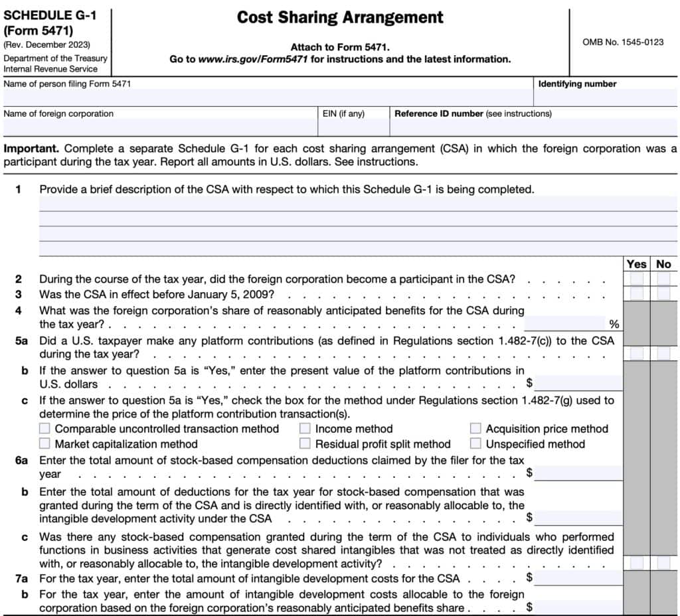Check the No box for question 2
The image size is (680, 616).
pos(663,277)
